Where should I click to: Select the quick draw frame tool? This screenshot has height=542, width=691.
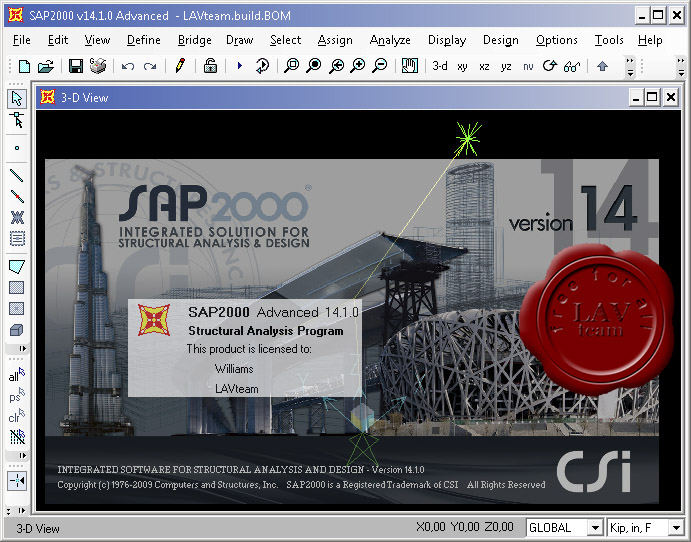coord(17,196)
